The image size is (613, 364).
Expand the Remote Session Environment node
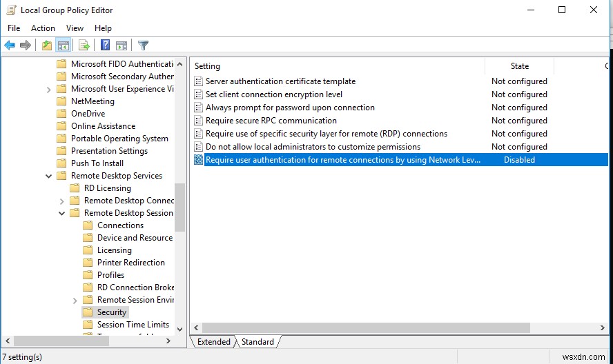[75, 301]
